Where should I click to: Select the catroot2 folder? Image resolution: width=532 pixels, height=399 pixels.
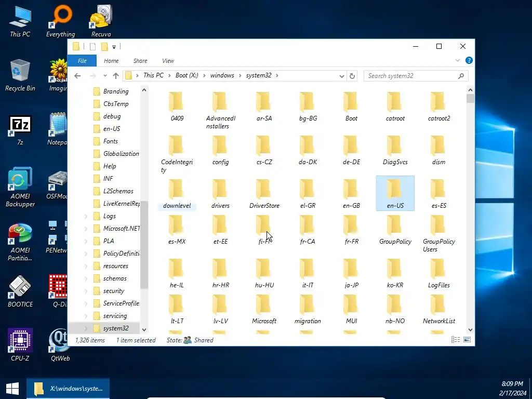tap(438, 106)
